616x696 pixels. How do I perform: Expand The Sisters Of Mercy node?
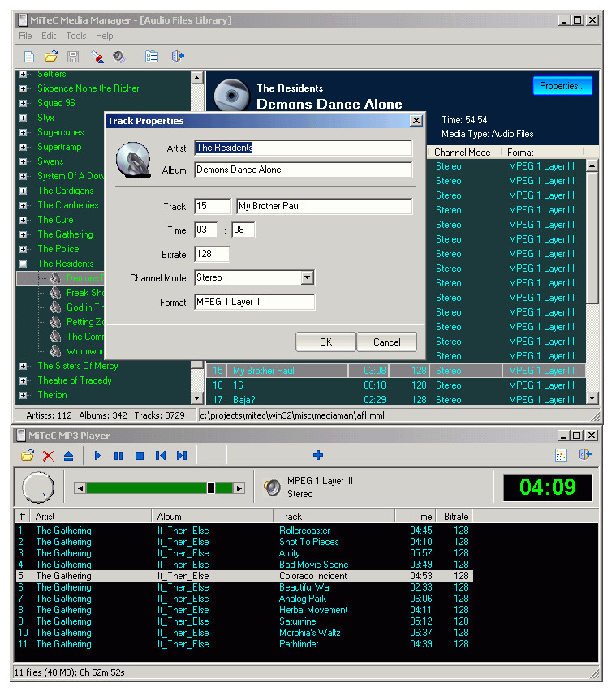click(x=23, y=366)
